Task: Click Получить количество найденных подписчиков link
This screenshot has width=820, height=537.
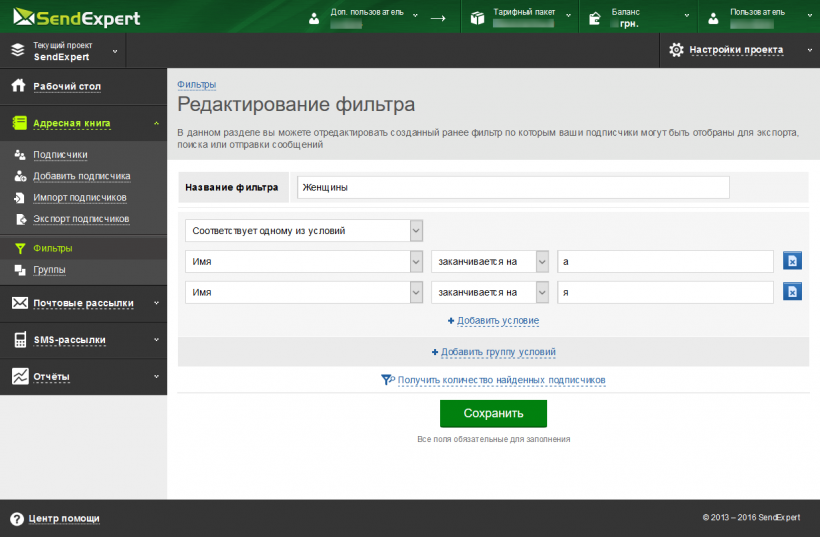Action: click(502, 380)
